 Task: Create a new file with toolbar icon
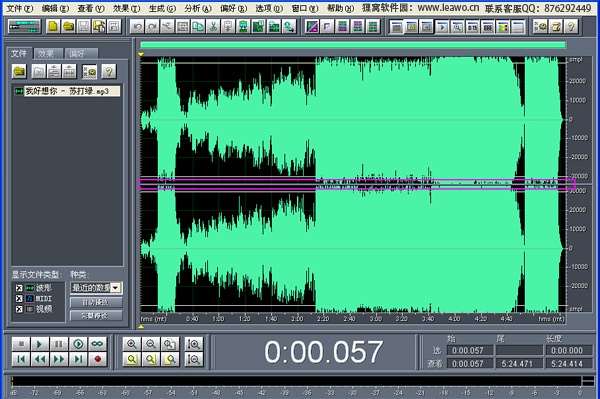pyautogui.click(x=53, y=27)
